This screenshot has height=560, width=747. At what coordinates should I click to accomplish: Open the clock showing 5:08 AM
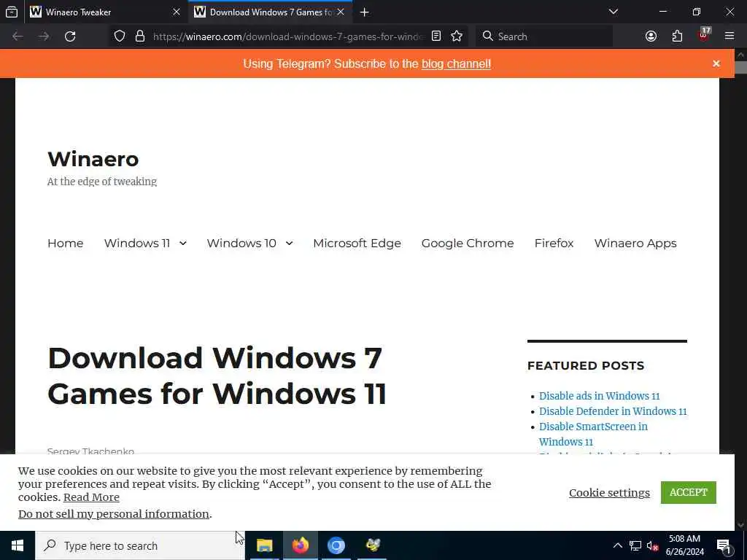(x=684, y=545)
